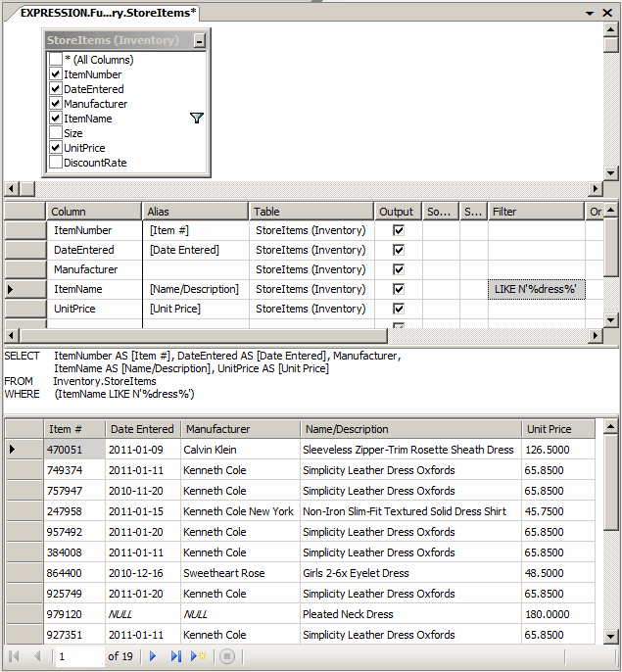Click criteria grid horizontal scroll right arrow

595,336
